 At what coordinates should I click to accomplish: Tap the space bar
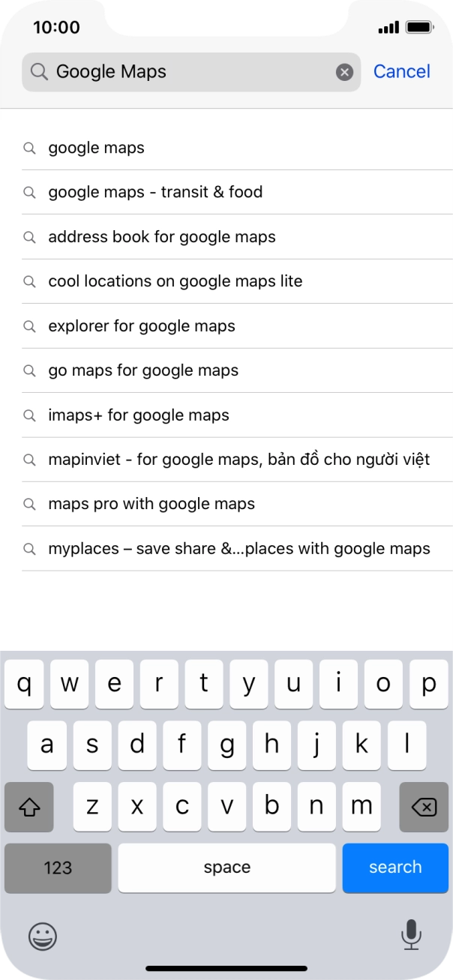(226, 868)
